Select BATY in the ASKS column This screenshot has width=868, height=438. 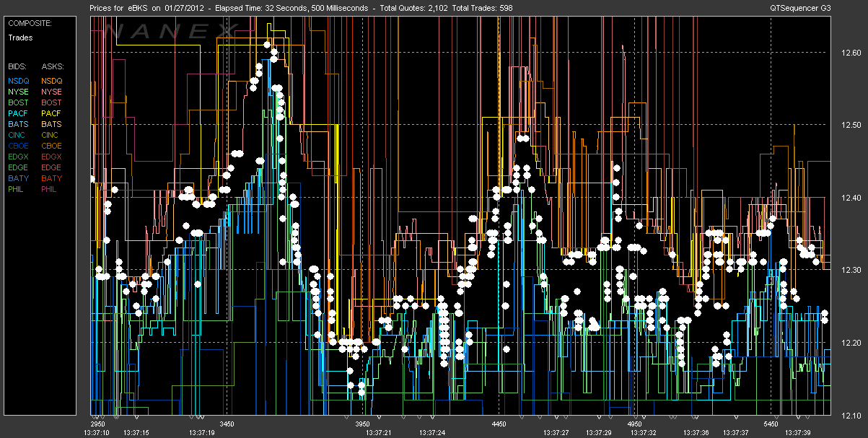(52, 178)
